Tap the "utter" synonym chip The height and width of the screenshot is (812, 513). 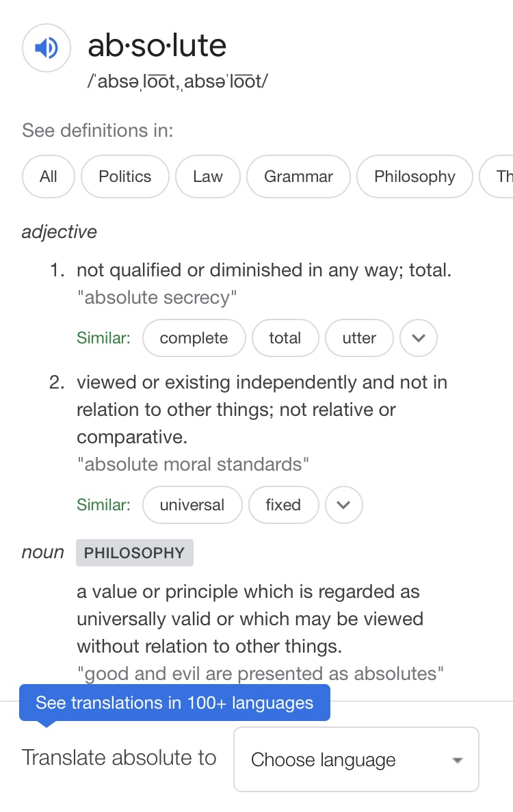(x=359, y=338)
